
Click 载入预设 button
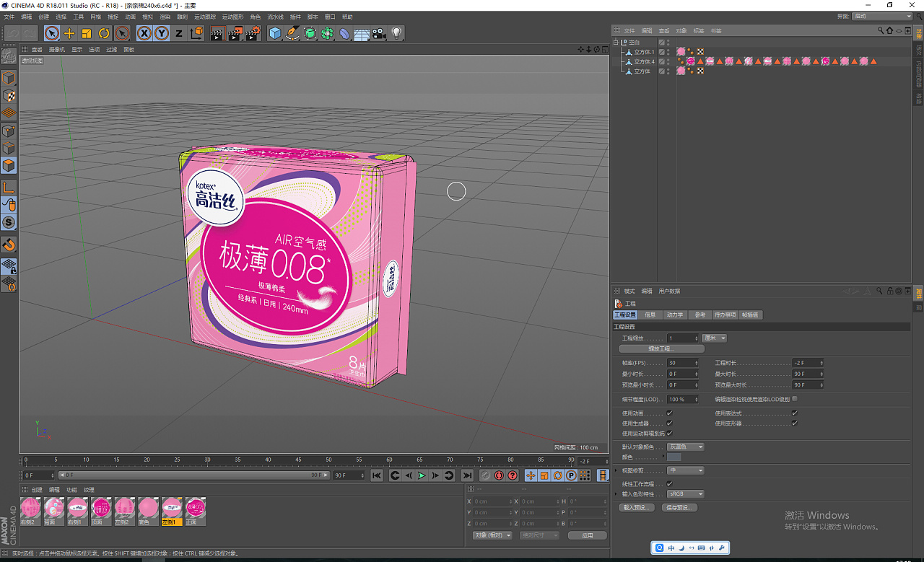pos(637,508)
